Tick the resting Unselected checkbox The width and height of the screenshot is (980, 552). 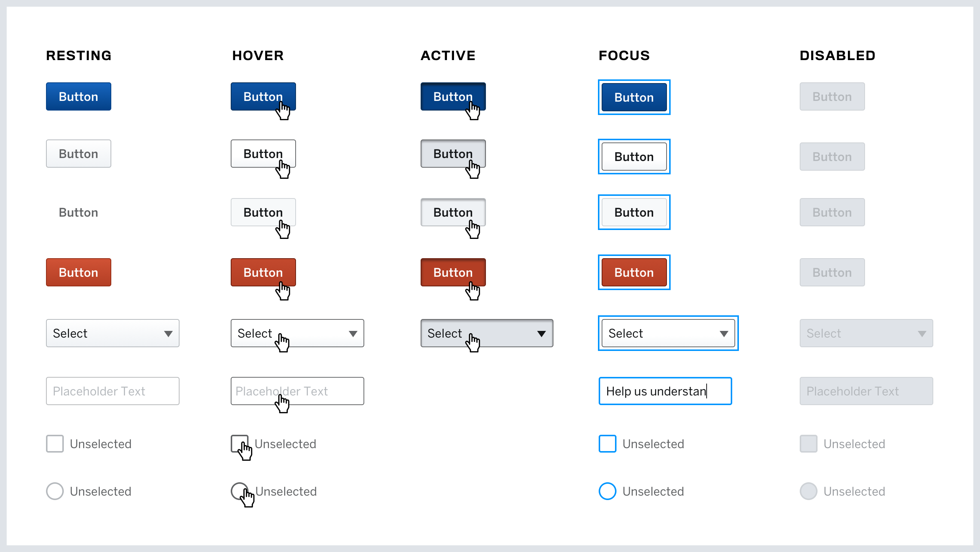55,444
